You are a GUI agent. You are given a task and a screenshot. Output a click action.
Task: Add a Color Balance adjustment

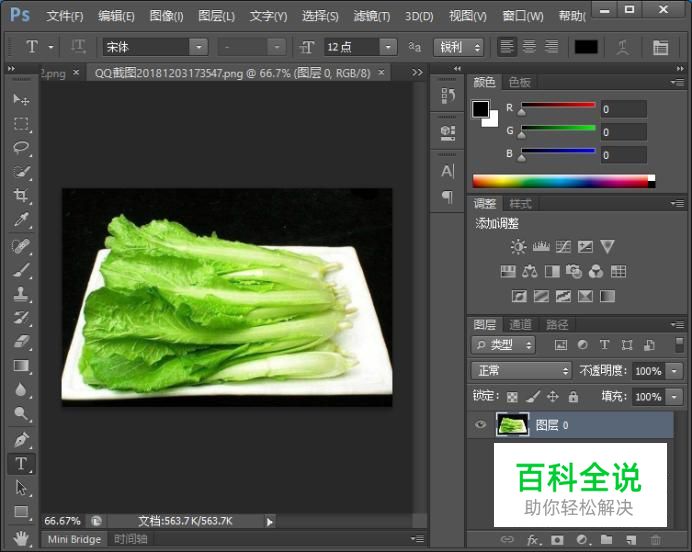pos(530,271)
